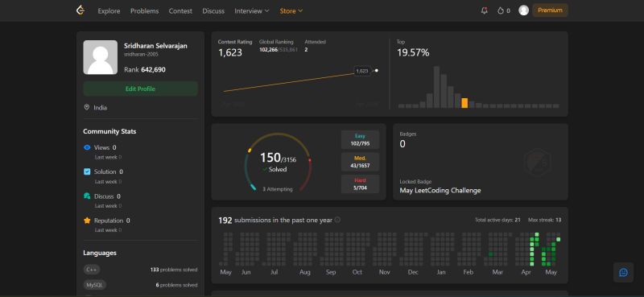Click the Premium button
The image size is (644, 297).
tap(550, 10)
